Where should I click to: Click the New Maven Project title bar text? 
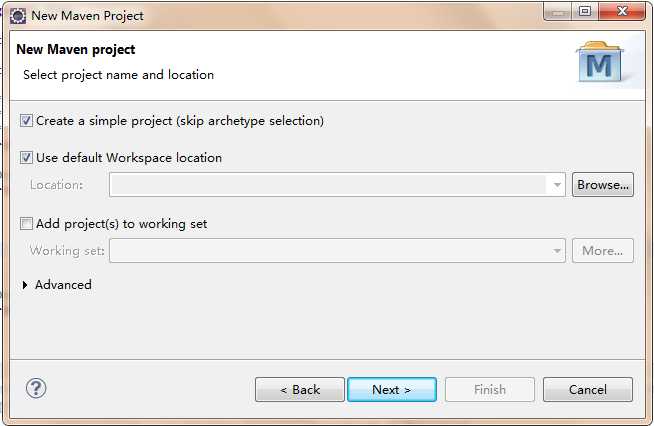[x=88, y=15]
